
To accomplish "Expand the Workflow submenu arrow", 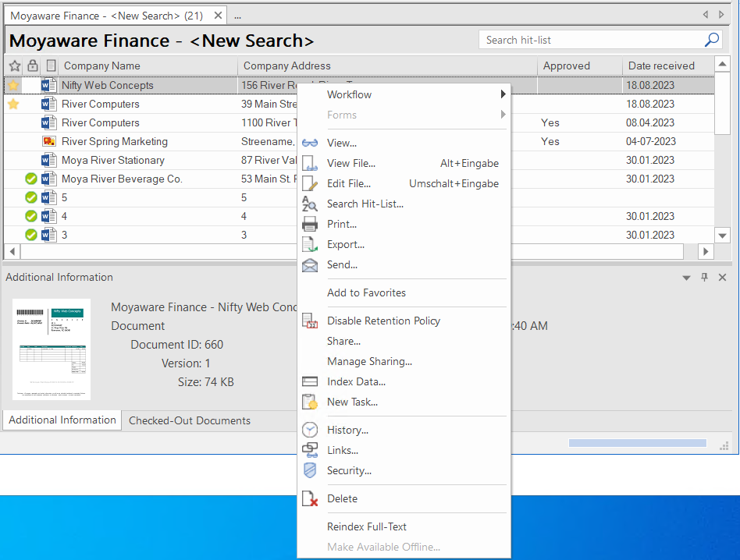I will click(503, 94).
